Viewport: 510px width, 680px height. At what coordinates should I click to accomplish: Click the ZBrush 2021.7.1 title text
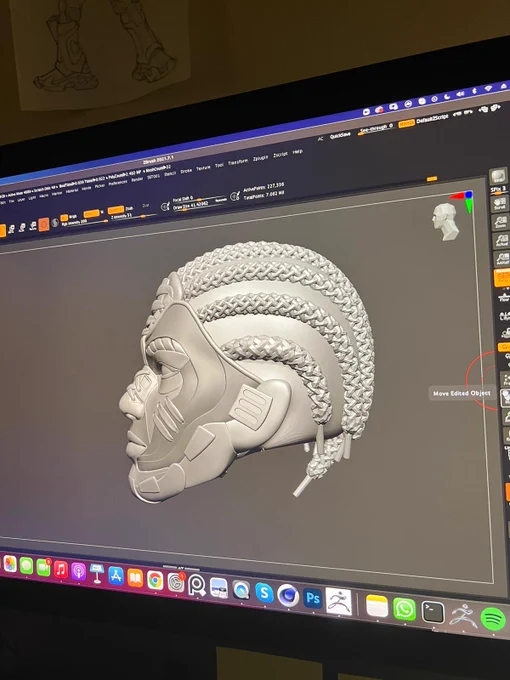coord(158,159)
